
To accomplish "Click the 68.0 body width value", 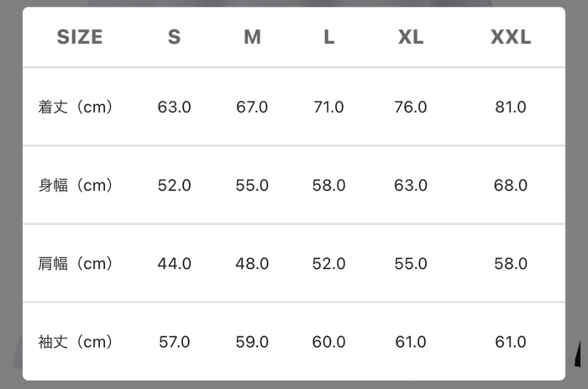I will click(x=511, y=186).
